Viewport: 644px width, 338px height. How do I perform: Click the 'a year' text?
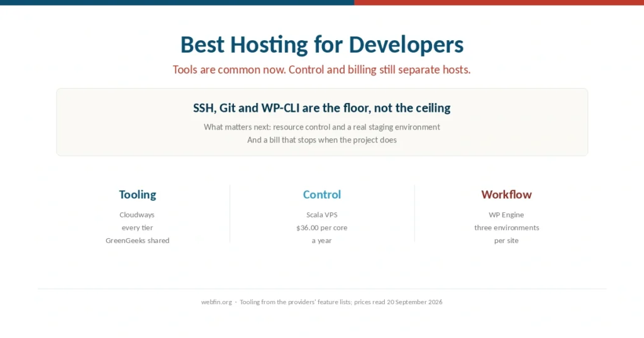tap(321, 241)
